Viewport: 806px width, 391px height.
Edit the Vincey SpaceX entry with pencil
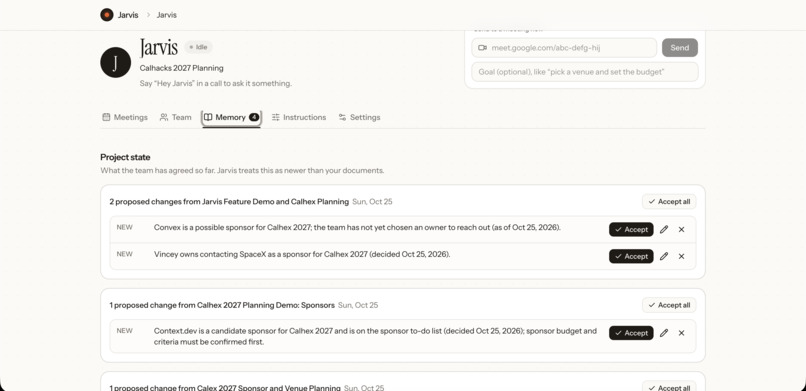(x=664, y=256)
